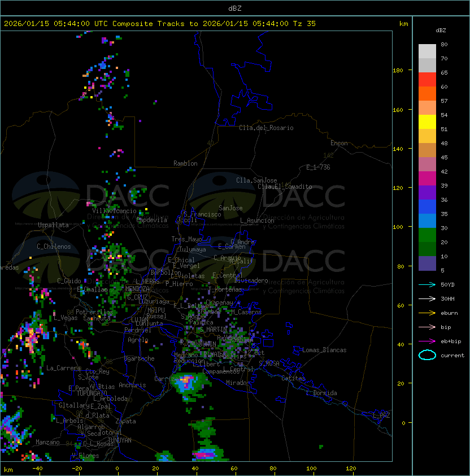Click the 'Ugarteche' map label
470x476 pixels.
(x=140, y=358)
